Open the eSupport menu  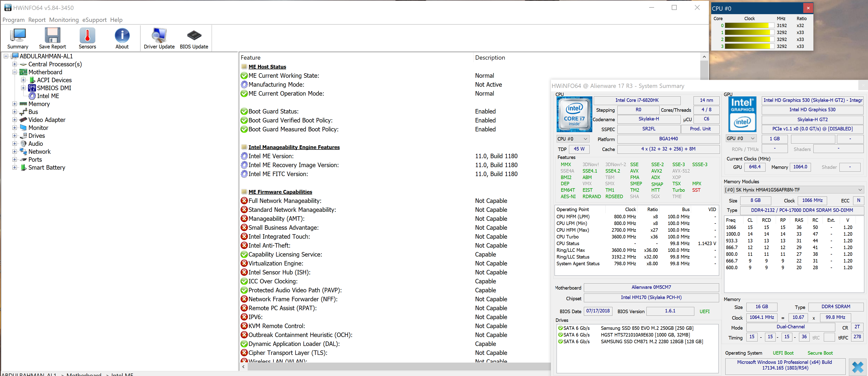pyautogui.click(x=94, y=20)
